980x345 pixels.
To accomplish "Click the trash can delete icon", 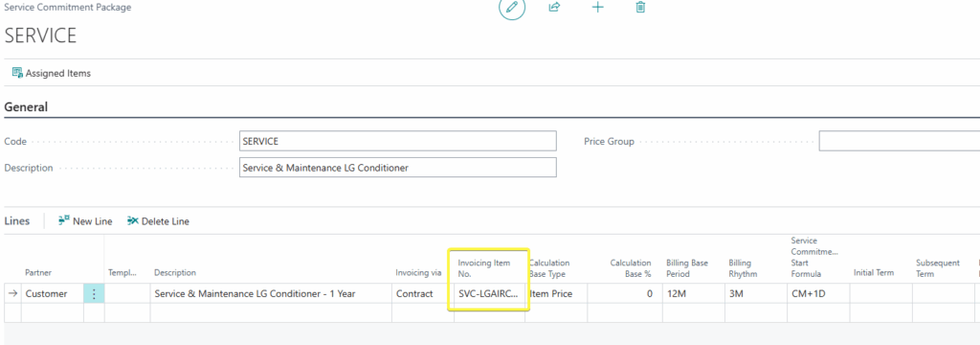I will (640, 8).
